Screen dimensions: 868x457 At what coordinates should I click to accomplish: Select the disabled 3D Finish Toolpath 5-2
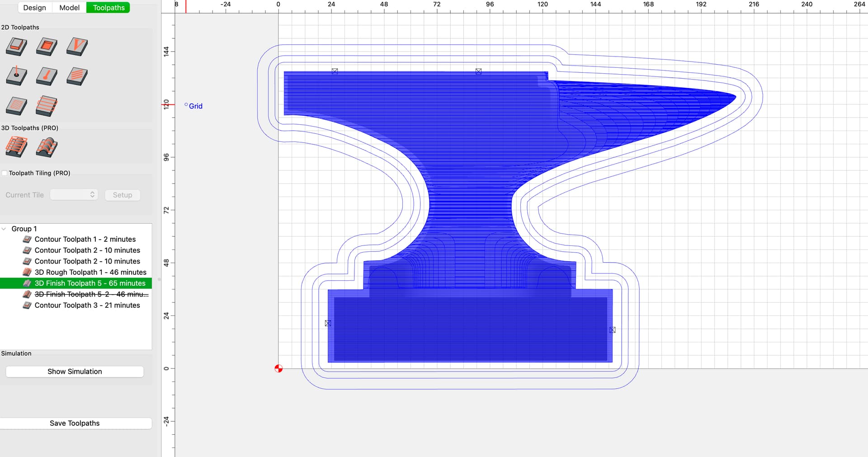pyautogui.click(x=91, y=294)
